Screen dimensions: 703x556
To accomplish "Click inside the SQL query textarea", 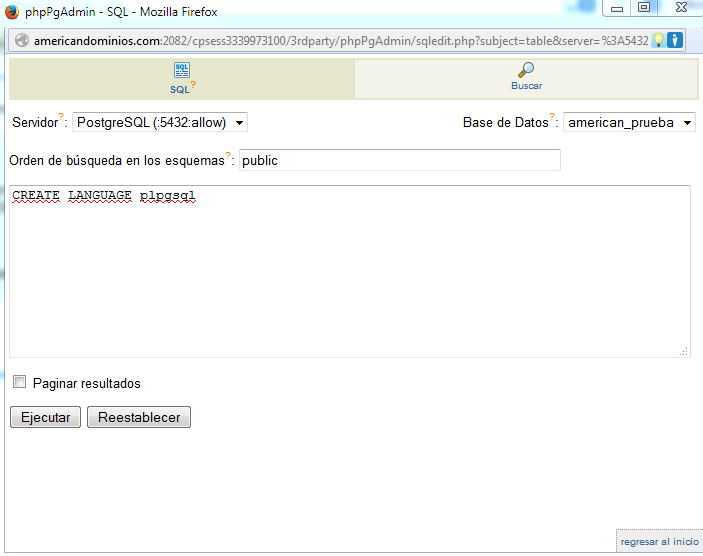I will pos(350,271).
